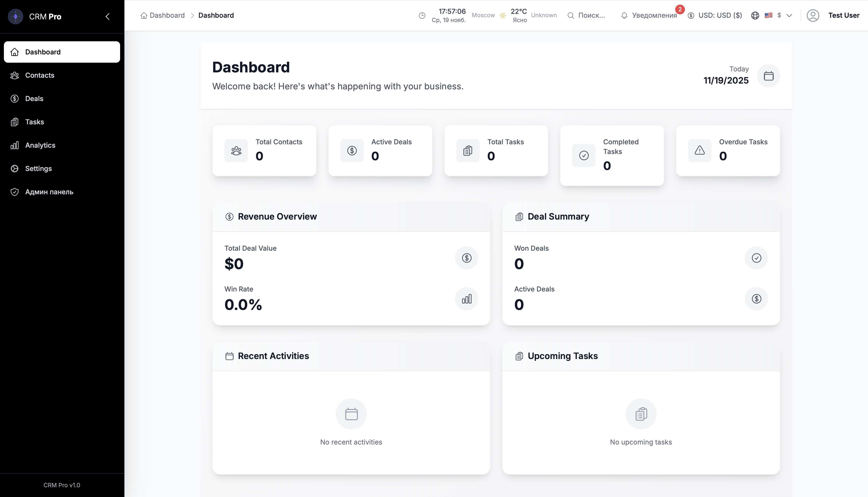Image resolution: width=868 pixels, height=497 pixels.
Task: Collapse the sidebar with the arrow toggle
Action: pos(108,16)
